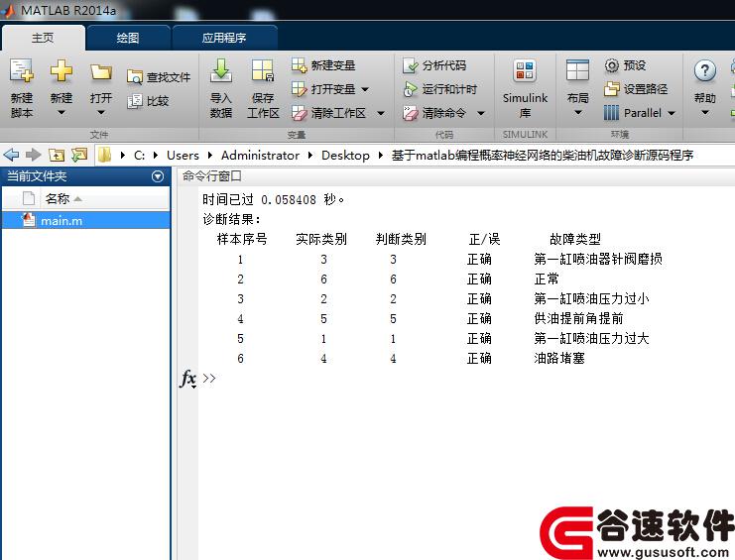Click the 第一缸喷油压力过大 fault text
Screen dimensions: 735x560
tap(591, 339)
